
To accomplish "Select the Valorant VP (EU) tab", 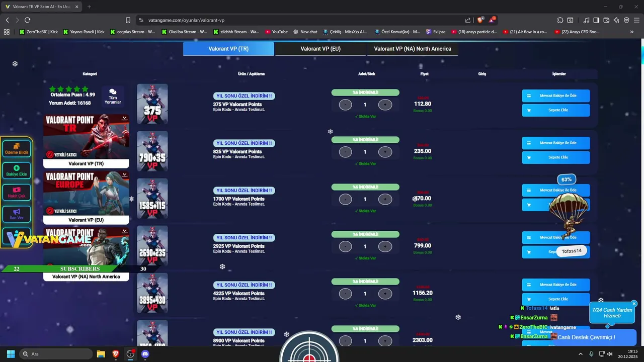I will click(x=320, y=49).
